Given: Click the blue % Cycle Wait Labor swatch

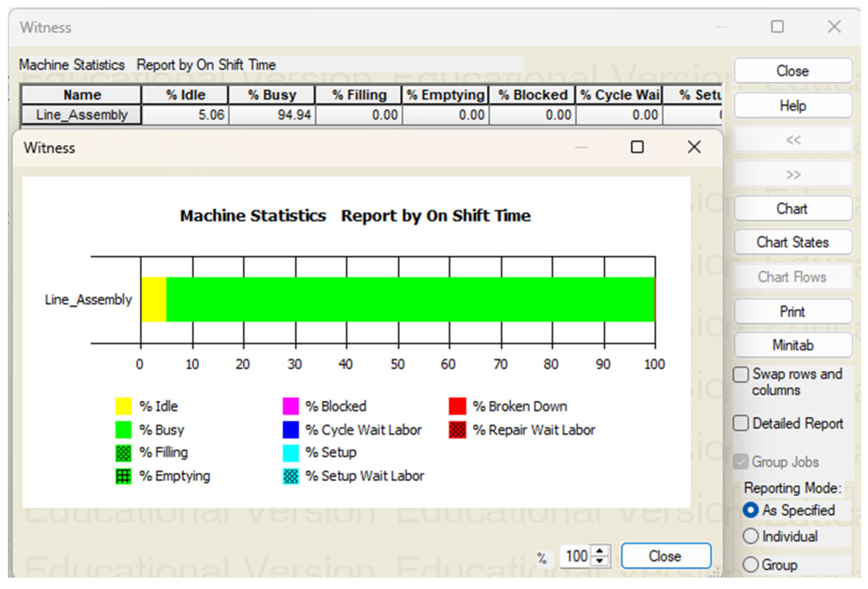Looking at the screenshot, I should pos(290,430).
